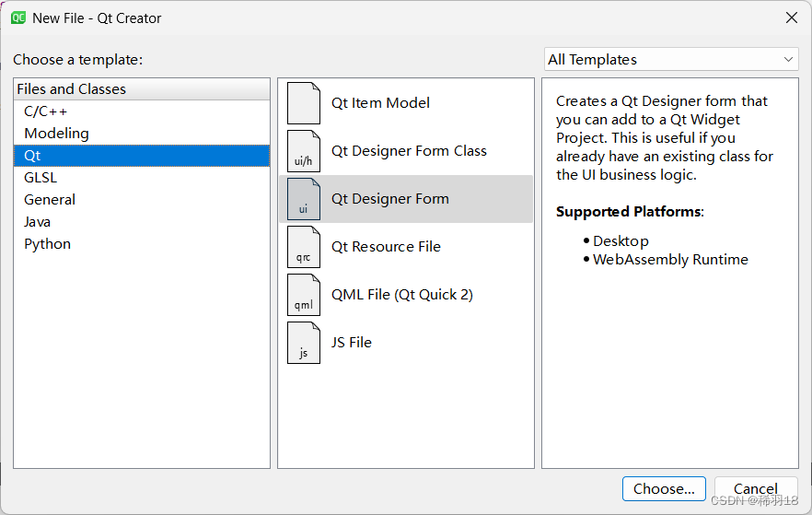Click the Qt Designer Form Class ui/h icon
The height and width of the screenshot is (515, 812).
pos(304,151)
